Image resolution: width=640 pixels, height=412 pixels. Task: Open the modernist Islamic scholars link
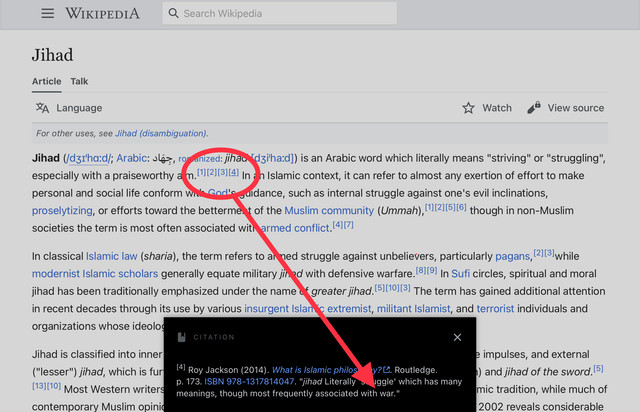[95, 274]
